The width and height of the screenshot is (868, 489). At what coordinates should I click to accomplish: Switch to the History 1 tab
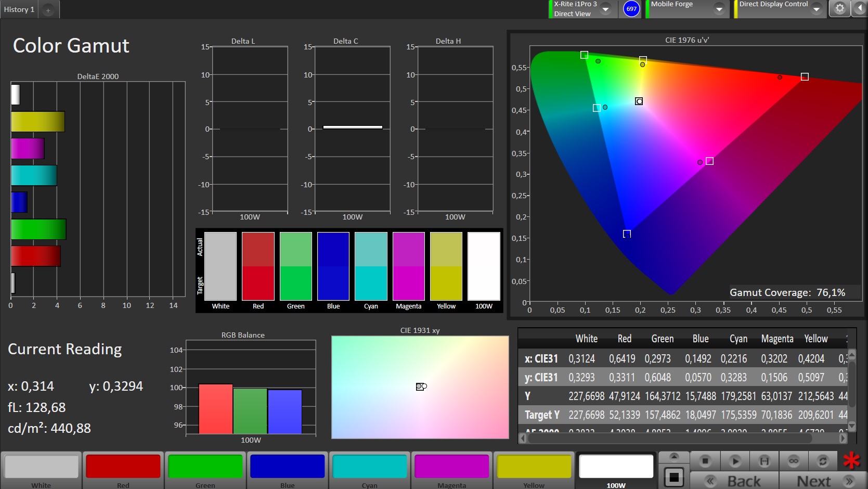click(x=19, y=9)
